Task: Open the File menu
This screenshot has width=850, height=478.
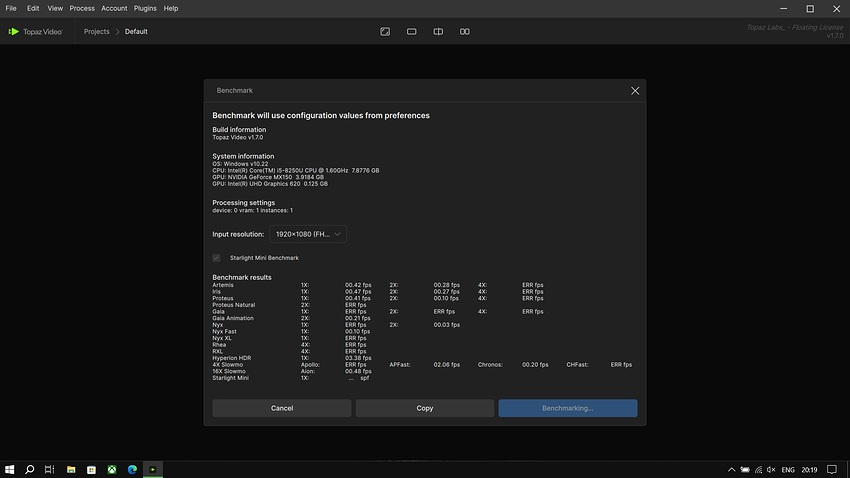Action: pos(11,8)
